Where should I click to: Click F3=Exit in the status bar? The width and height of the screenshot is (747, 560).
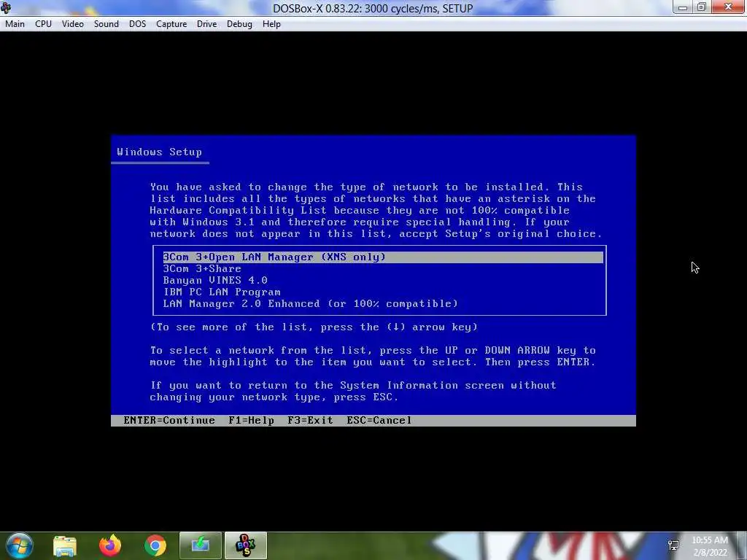(x=310, y=421)
